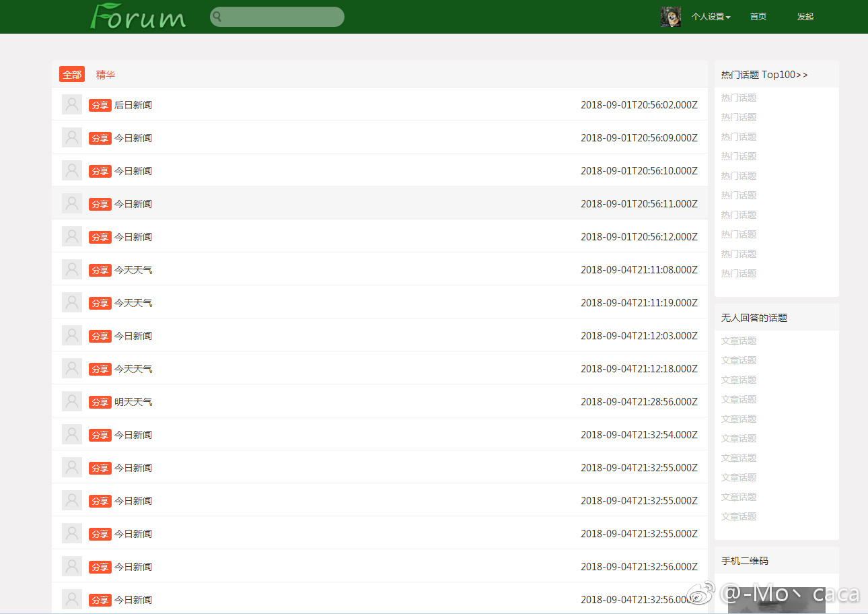Screen dimensions: 868x614
Task: Open the 个人设置 dropdown menu
Action: coord(711,17)
